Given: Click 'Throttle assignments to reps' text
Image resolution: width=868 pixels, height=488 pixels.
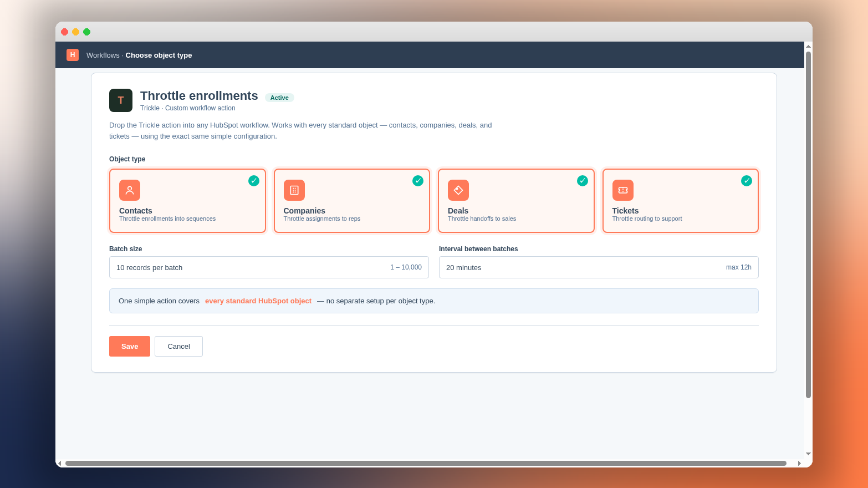Looking at the screenshot, I should coord(322,218).
